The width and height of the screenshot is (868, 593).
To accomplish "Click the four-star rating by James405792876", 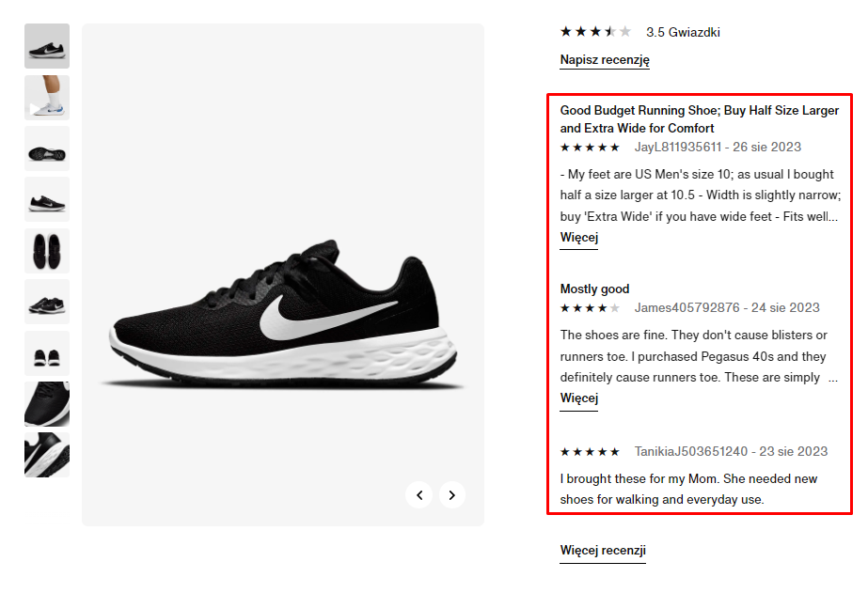I will (x=590, y=308).
